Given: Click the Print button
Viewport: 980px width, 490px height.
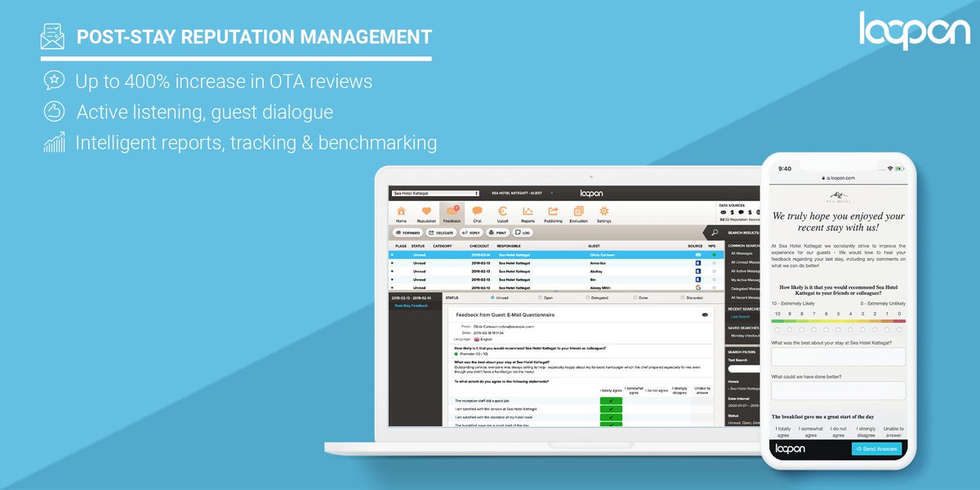Looking at the screenshot, I should 497,233.
